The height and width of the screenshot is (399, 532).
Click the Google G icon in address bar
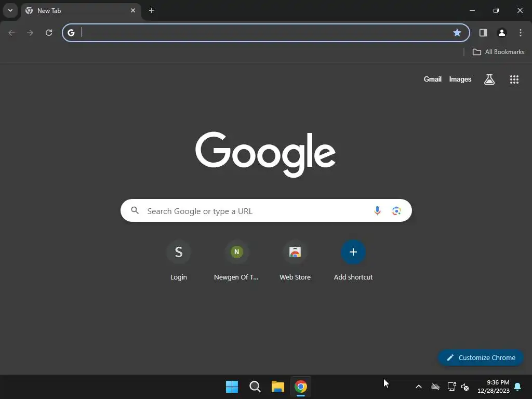coord(71,33)
